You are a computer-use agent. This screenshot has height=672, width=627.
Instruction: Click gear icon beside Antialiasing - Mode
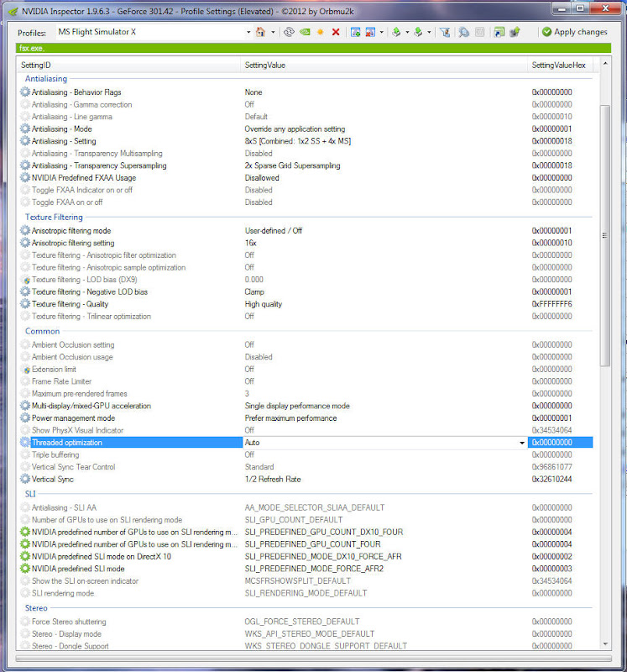[x=25, y=129]
